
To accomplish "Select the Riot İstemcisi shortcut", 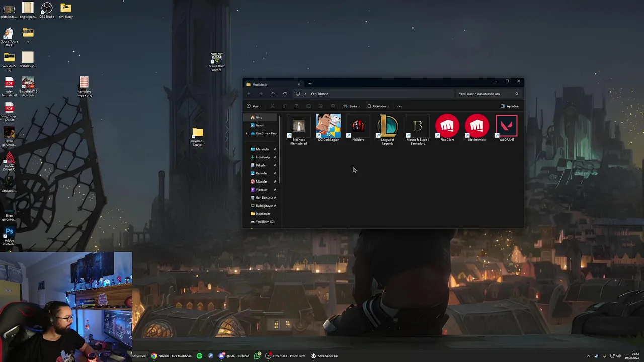I will pyautogui.click(x=477, y=128).
